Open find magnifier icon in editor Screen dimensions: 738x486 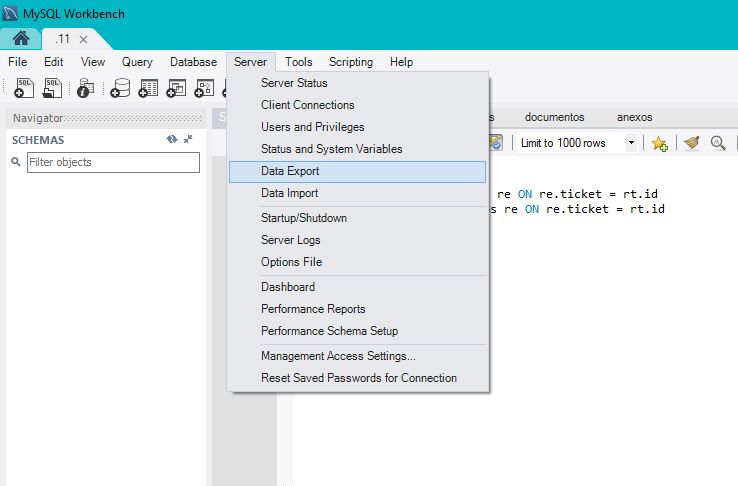pyautogui.click(x=718, y=143)
